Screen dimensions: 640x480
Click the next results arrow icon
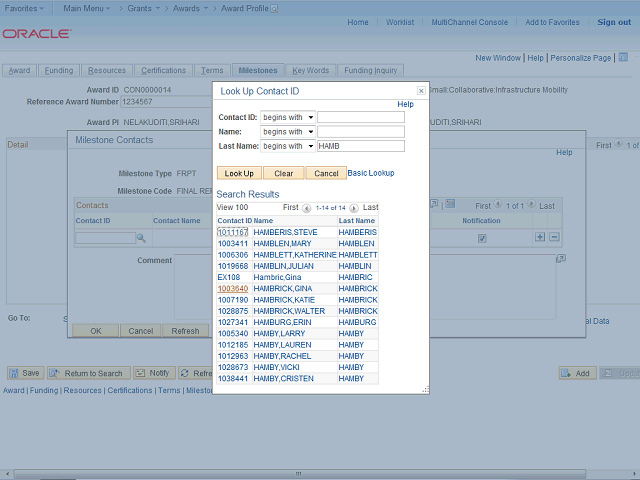point(354,208)
